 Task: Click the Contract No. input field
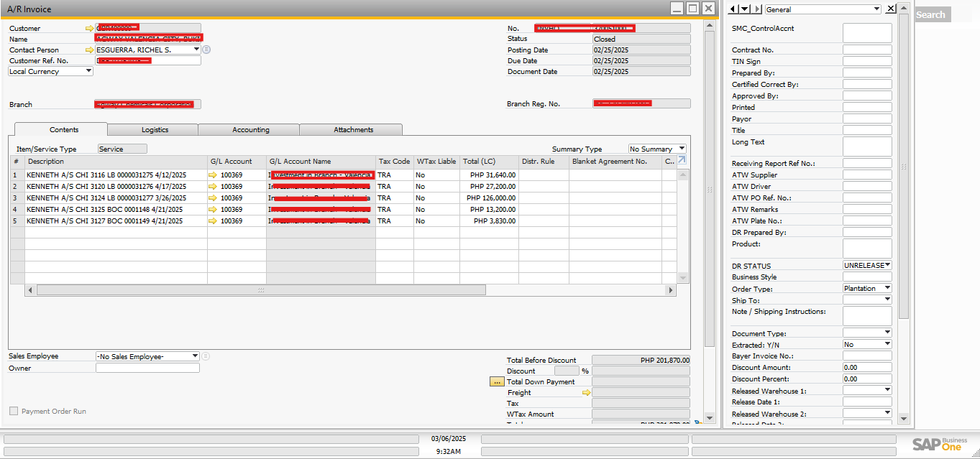click(x=867, y=50)
